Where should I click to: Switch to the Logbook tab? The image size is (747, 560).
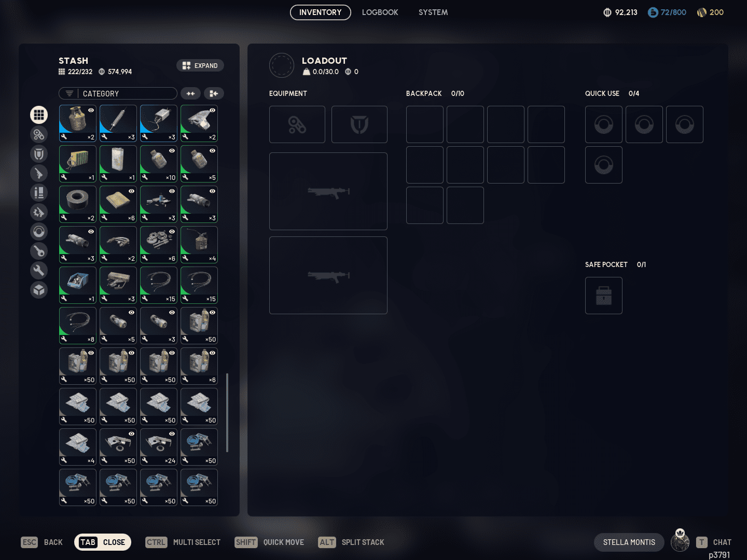[380, 12]
